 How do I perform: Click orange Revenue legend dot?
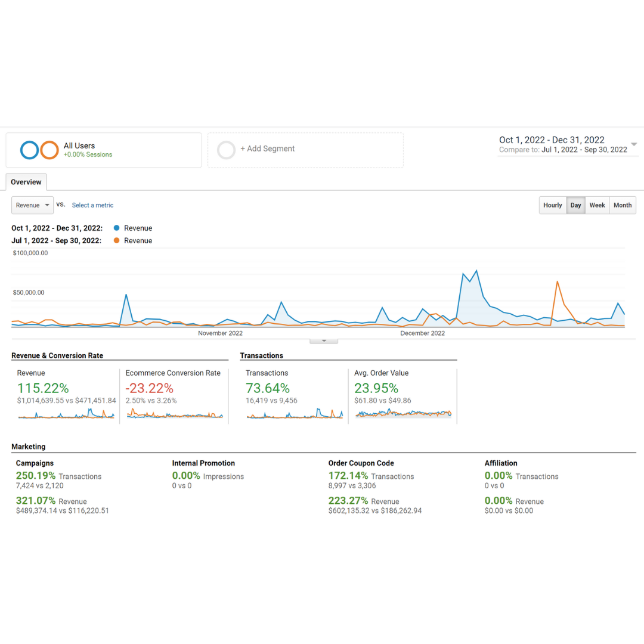coord(116,240)
